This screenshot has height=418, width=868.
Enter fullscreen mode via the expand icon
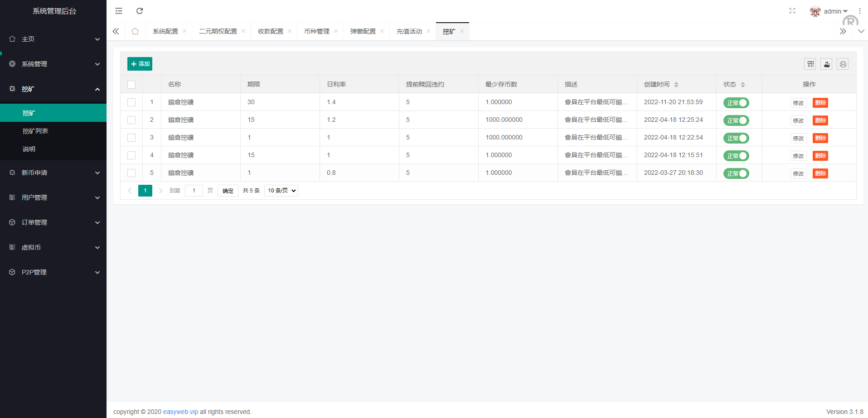point(792,11)
